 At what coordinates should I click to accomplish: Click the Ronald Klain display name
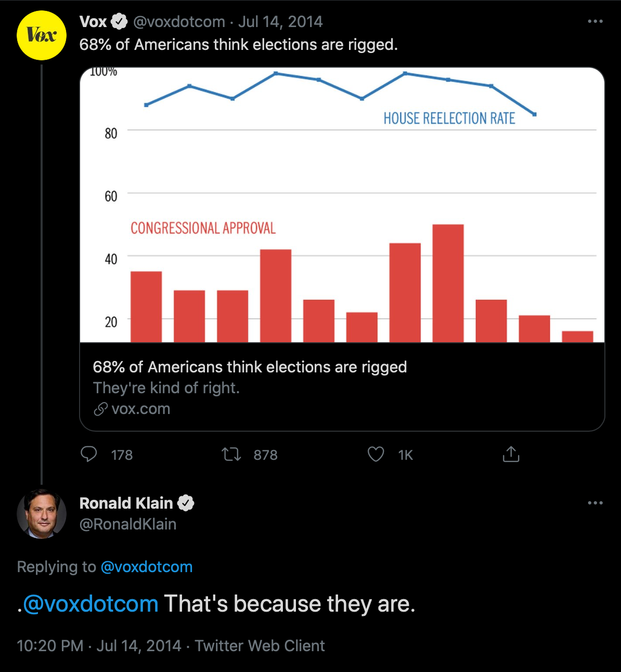[126, 503]
